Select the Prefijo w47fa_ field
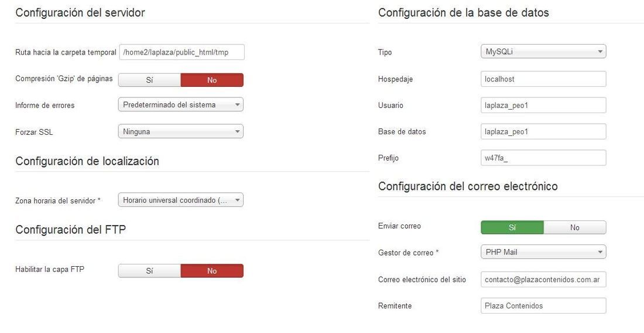 (x=543, y=158)
